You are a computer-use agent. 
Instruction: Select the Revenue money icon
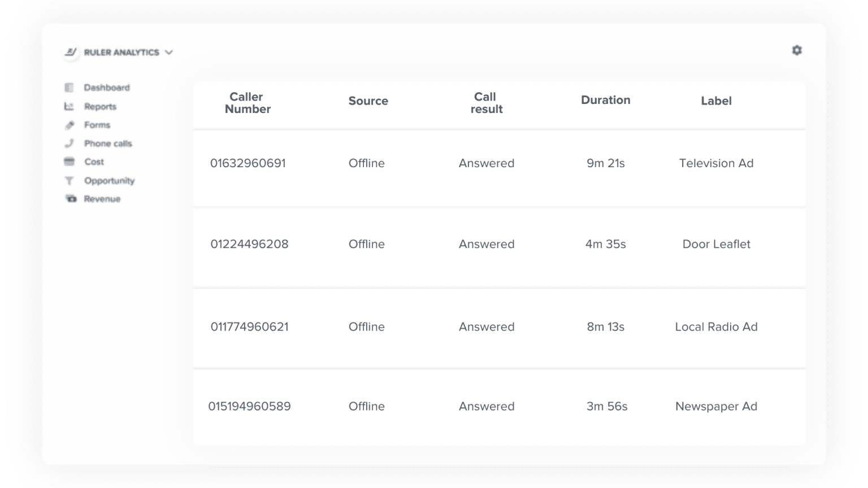pyautogui.click(x=69, y=199)
